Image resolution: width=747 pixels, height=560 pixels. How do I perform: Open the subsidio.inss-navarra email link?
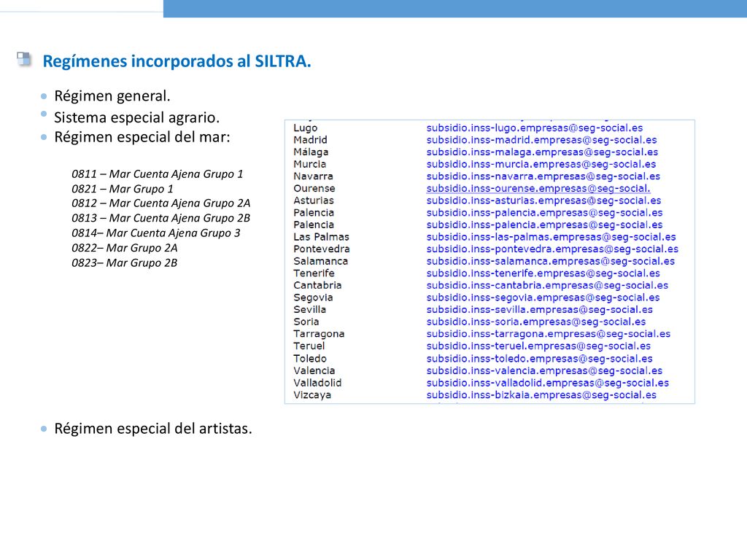pyautogui.click(x=543, y=176)
